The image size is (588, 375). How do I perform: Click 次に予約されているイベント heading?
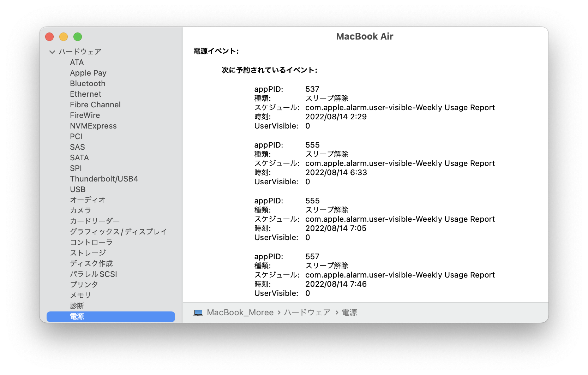[269, 70]
